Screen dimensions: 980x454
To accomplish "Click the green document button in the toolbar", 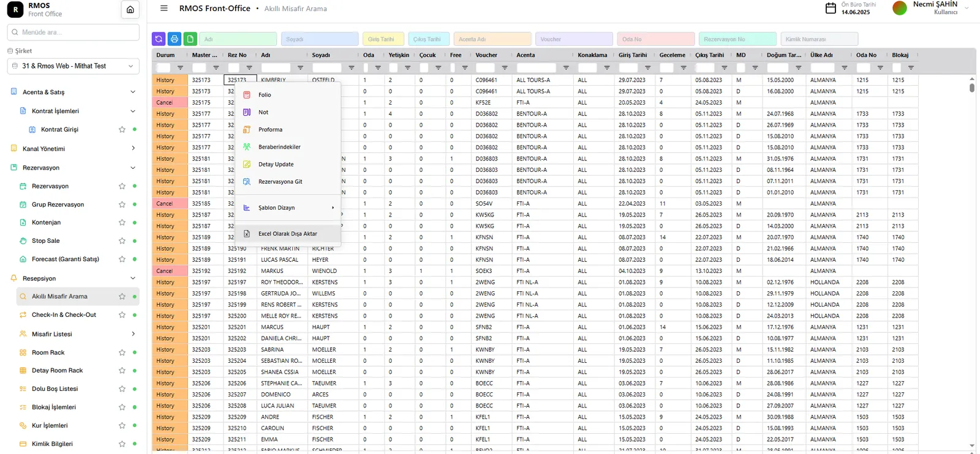I will click(190, 39).
